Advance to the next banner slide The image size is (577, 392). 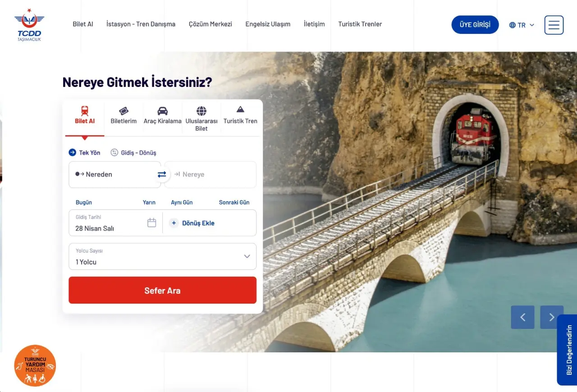click(552, 317)
